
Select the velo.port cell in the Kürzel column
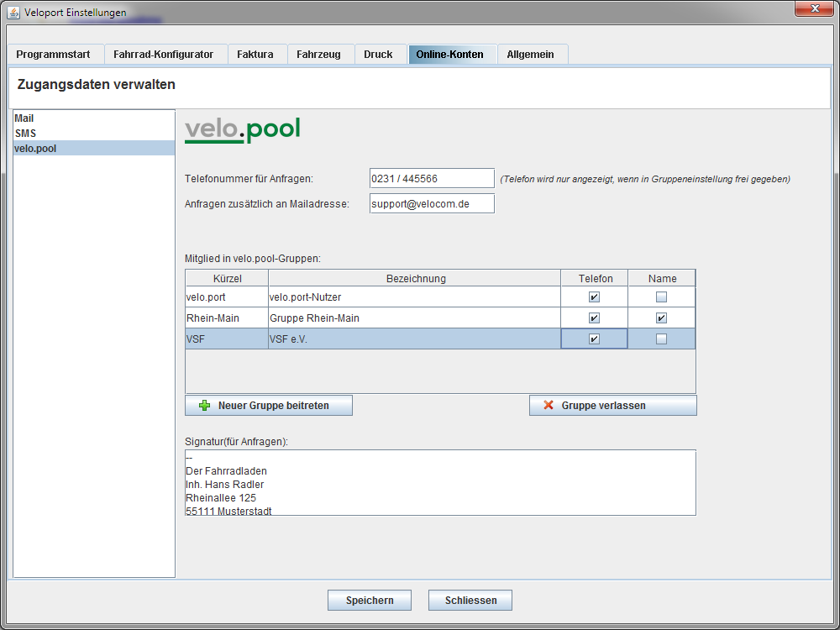coord(227,297)
